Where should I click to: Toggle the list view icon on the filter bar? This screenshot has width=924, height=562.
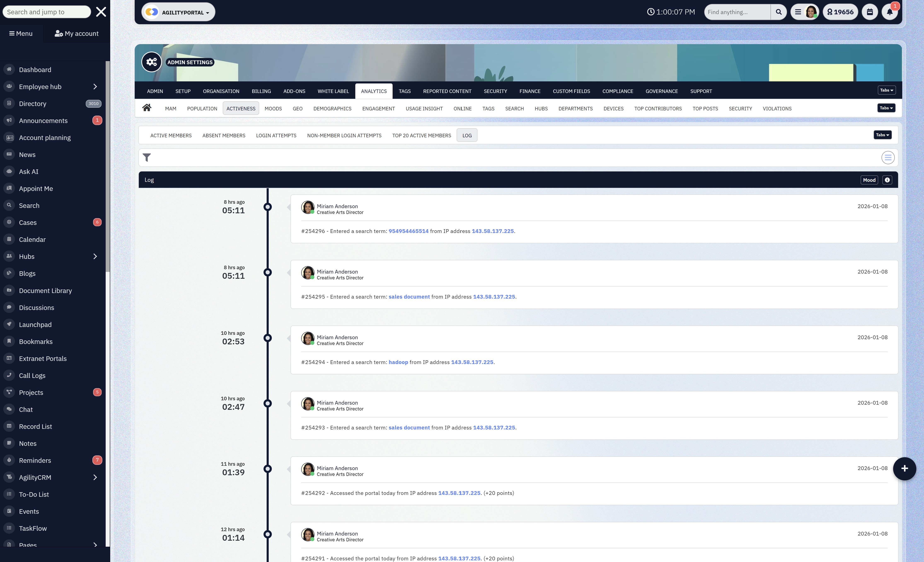(888, 157)
